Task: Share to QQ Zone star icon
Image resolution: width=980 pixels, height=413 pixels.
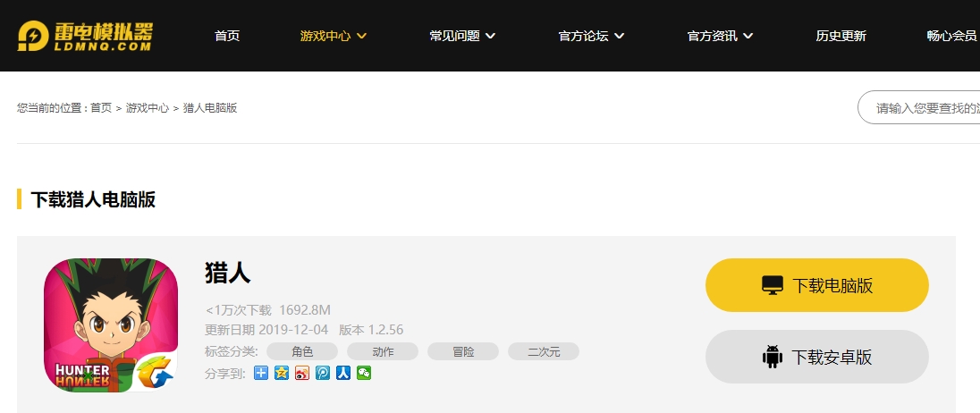Action: click(282, 373)
